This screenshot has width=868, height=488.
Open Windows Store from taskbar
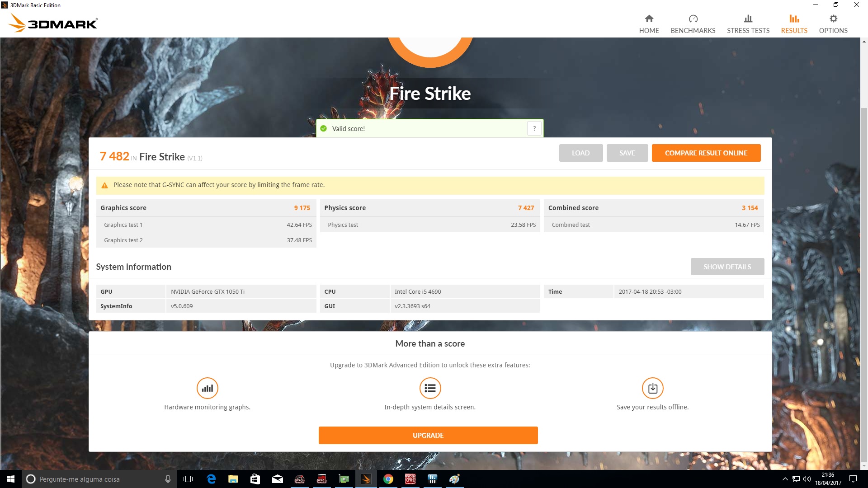point(255,479)
